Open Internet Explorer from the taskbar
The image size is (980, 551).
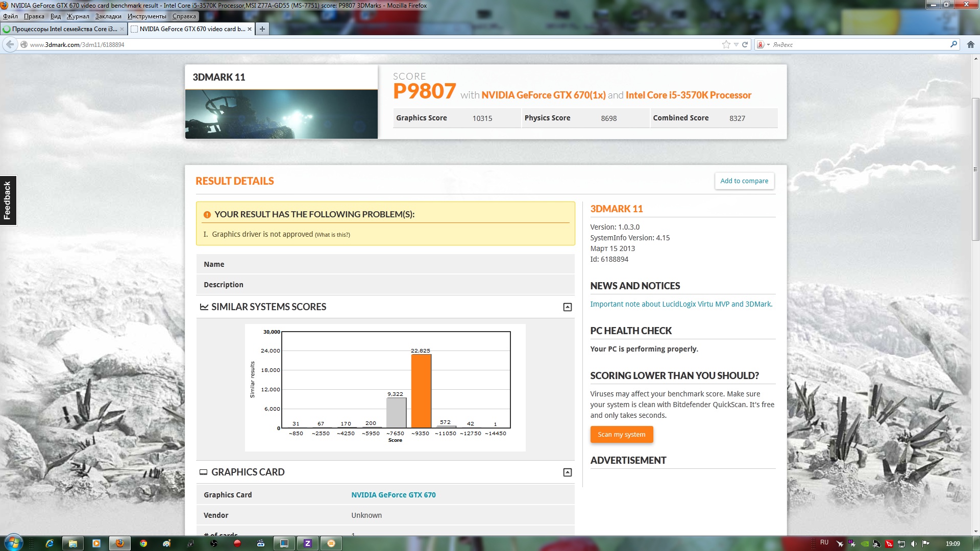click(50, 543)
